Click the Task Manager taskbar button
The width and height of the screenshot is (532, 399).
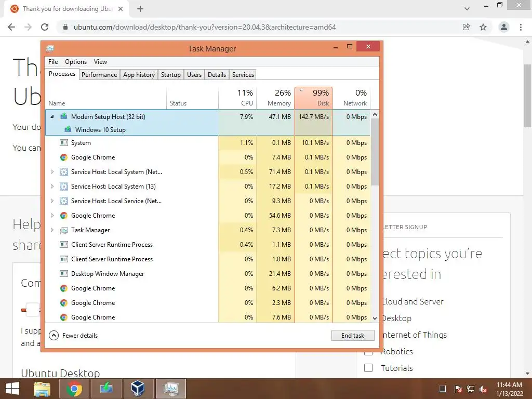click(170, 389)
